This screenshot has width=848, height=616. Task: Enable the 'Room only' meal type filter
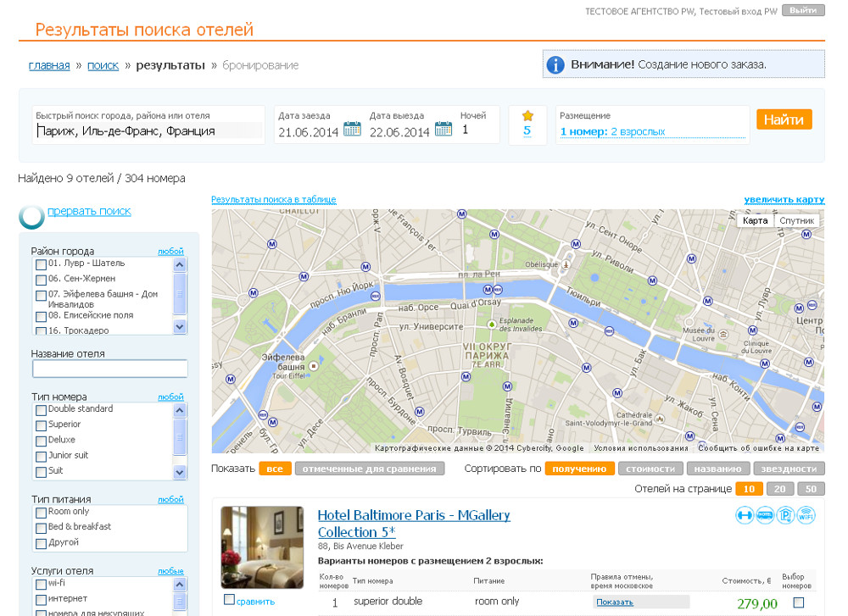[41, 513]
